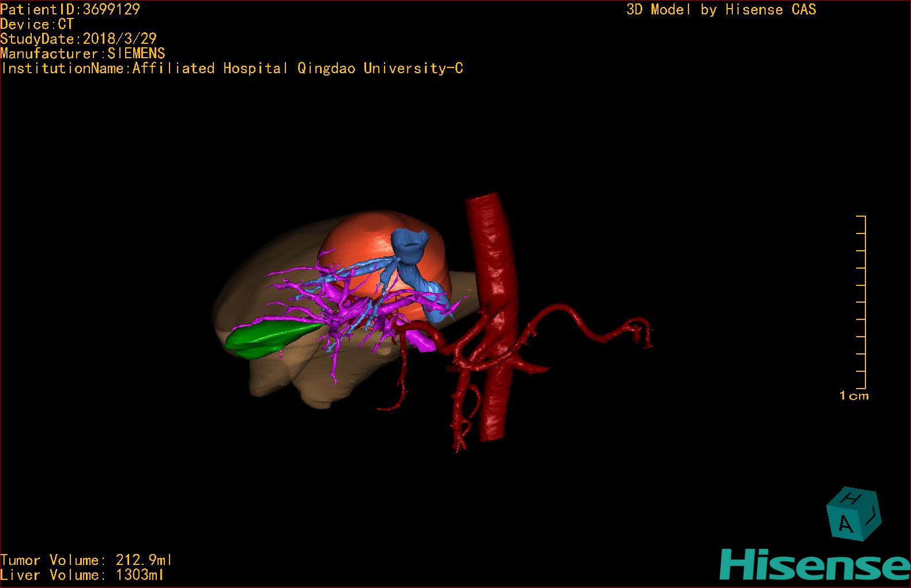Click the vertical scale ruler

tap(861, 302)
